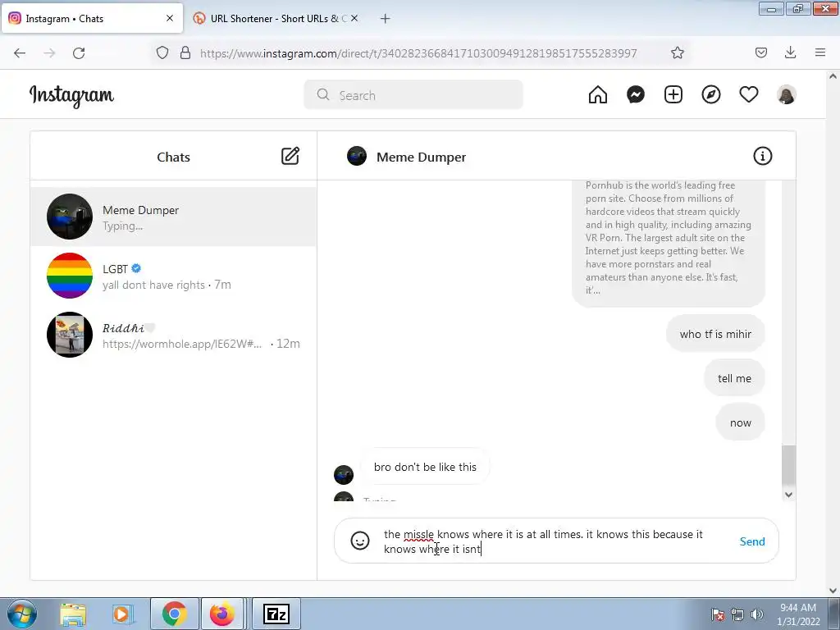This screenshot has width=840, height=630.
Task: Click sender avatar beside received message
Action: (x=344, y=475)
